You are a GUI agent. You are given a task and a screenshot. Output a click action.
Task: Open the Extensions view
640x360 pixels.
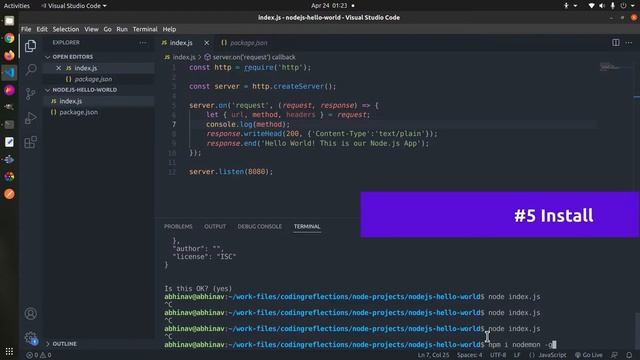click(31, 142)
